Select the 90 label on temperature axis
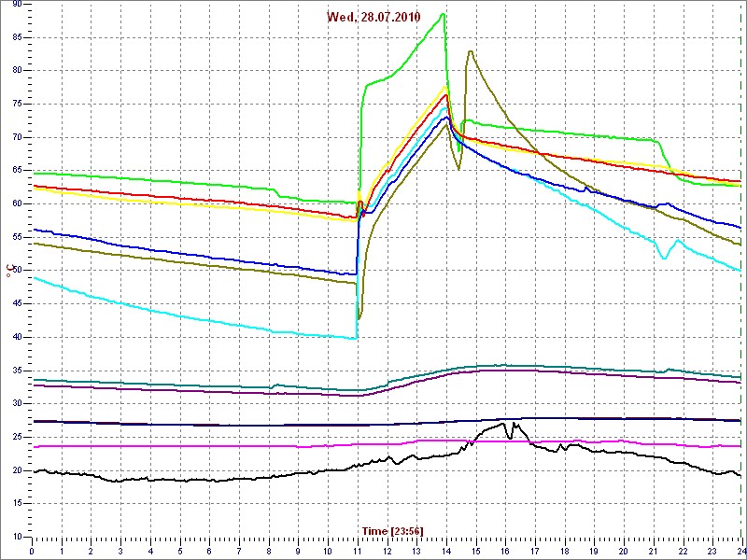 point(17,4)
